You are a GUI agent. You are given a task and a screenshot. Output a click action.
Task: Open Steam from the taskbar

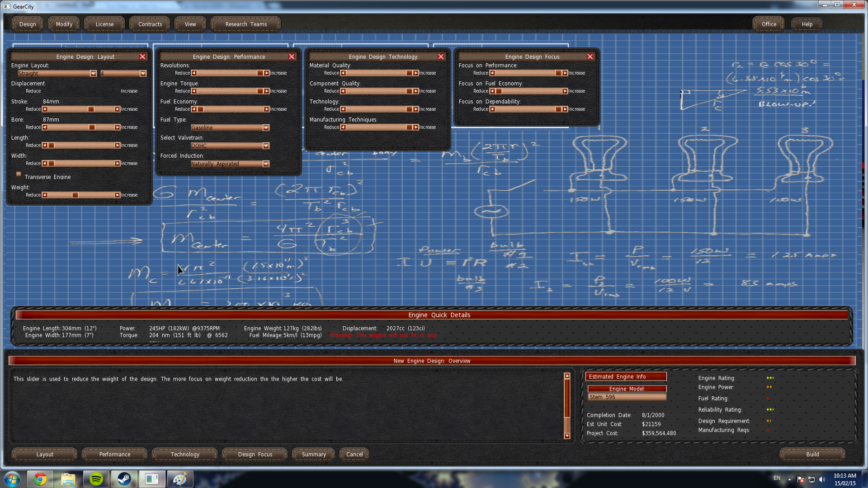pos(124,479)
